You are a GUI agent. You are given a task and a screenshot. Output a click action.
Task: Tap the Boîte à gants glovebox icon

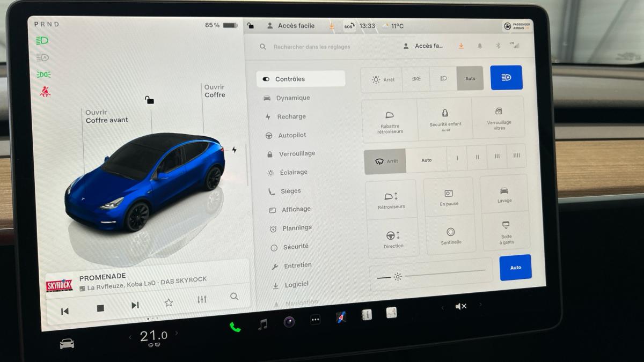point(506,232)
